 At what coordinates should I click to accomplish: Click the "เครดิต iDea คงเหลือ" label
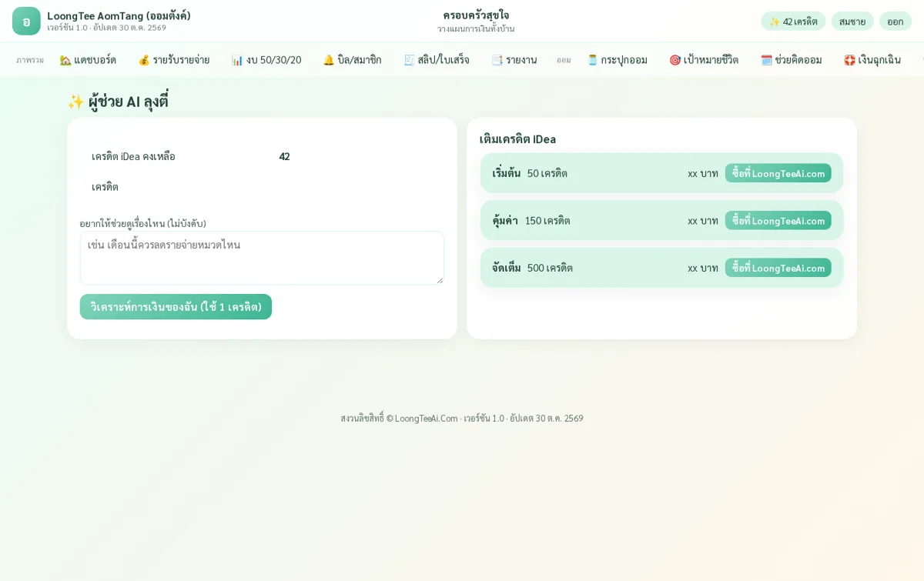click(133, 156)
